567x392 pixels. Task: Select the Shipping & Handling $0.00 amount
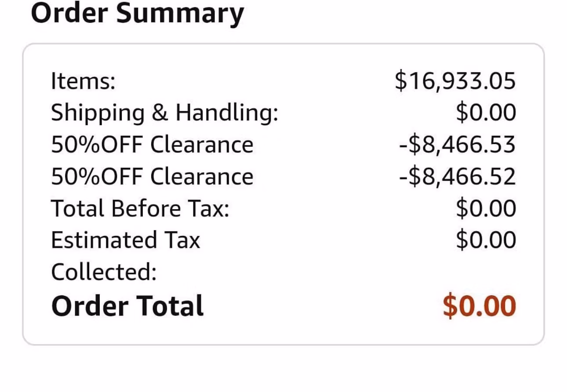[486, 113]
